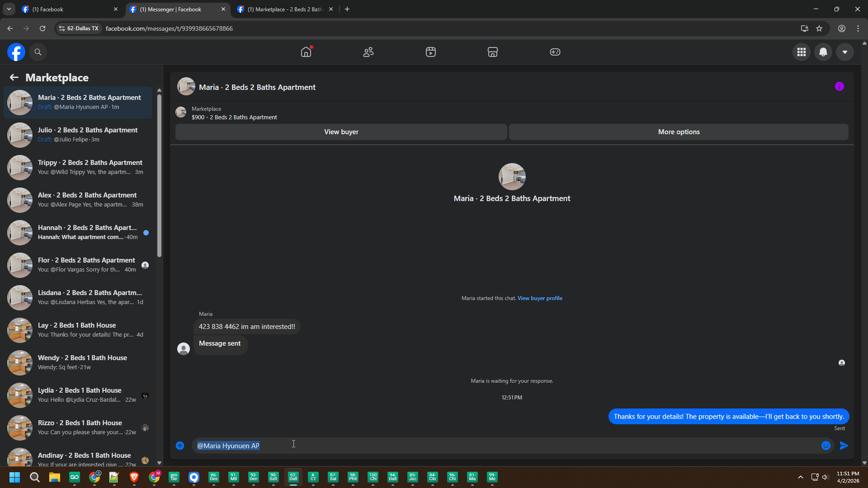This screenshot has height=488, width=868.
Task: Open the emoji picker in composer
Action: click(826, 446)
